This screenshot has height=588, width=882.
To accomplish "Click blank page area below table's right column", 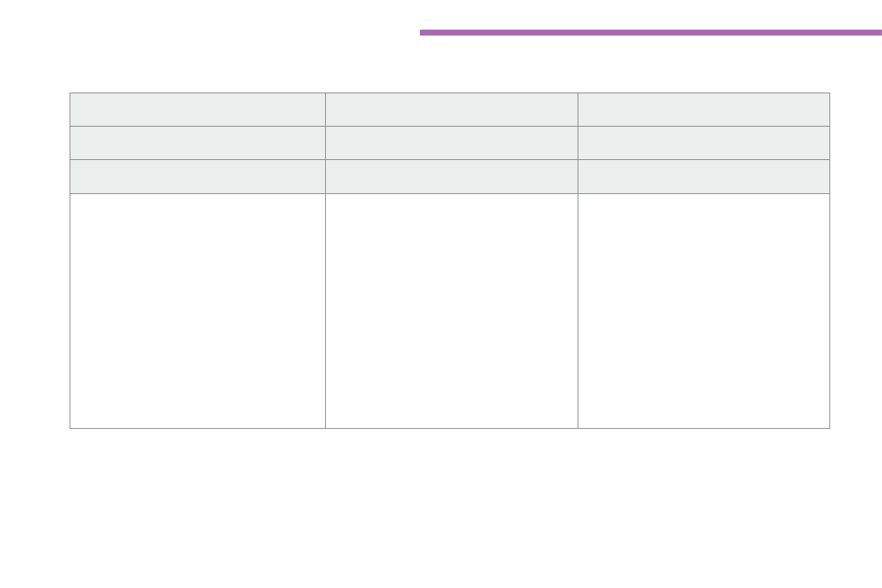I will pyautogui.click(x=704, y=504).
